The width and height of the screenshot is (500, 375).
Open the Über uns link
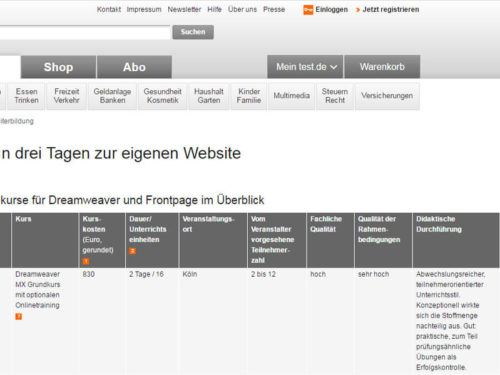click(x=242, y=10)
